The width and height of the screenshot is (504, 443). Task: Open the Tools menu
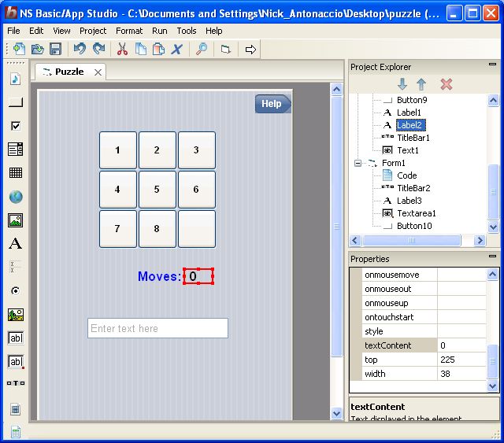(187, 31)
